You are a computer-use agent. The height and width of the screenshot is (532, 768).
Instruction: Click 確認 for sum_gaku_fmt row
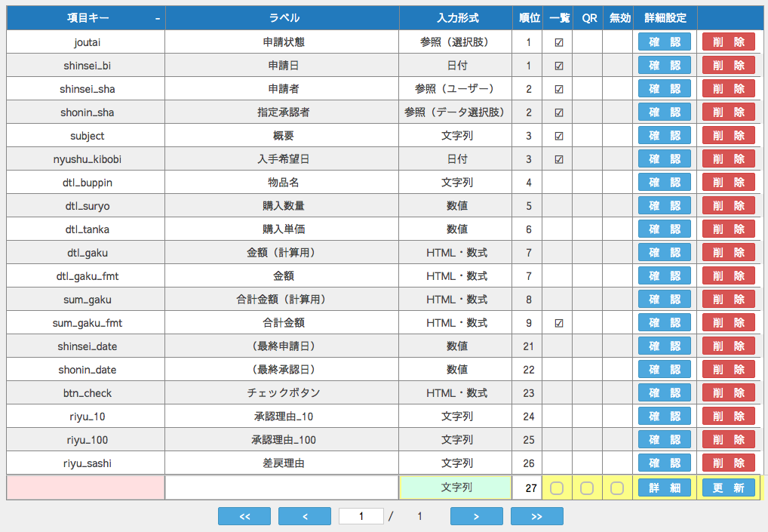pyautogui.click(x=664, y=323)
